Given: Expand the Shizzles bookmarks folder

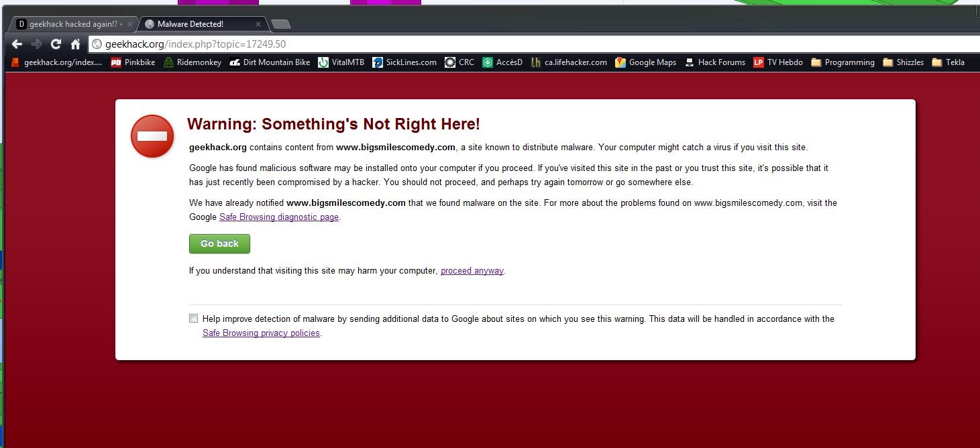Looking at the screenshot, I should click(x=904, y=62).
